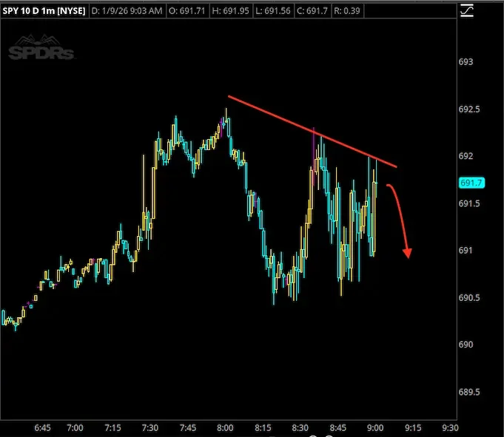
Task: Click the high price H: 691.95
Action: pos(230,11)
